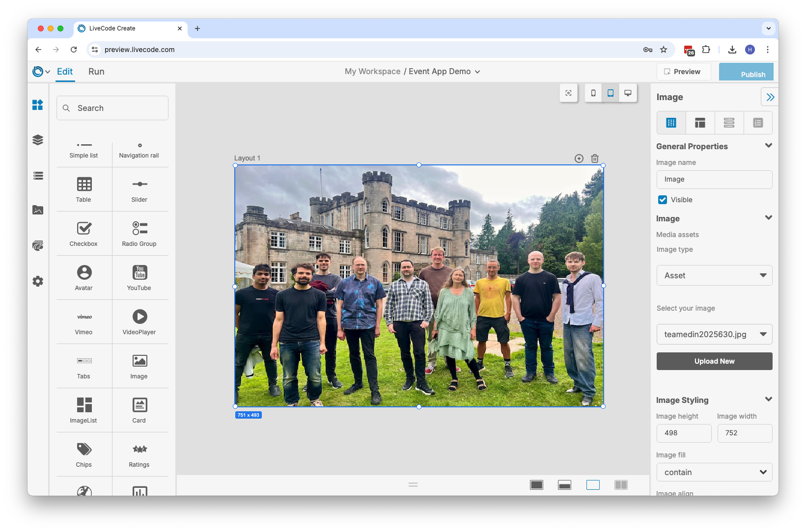
Task: Open the settings panel at the sidebar bottom
Action: (38, 281)
